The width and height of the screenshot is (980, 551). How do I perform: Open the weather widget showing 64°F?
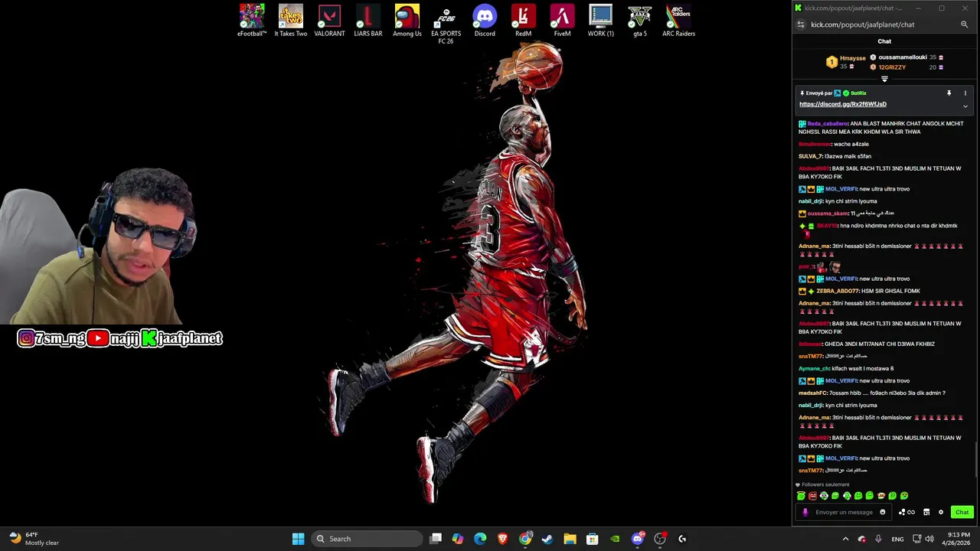[34, 539]
